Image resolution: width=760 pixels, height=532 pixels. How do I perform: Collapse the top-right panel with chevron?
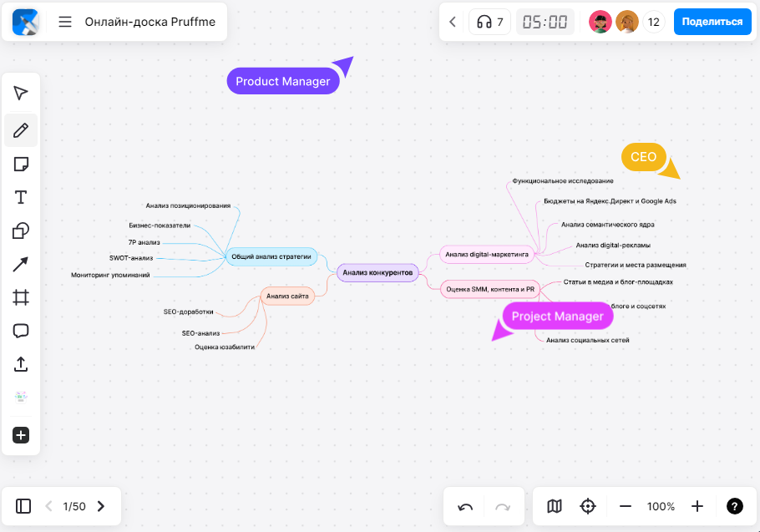click(453, 22)
